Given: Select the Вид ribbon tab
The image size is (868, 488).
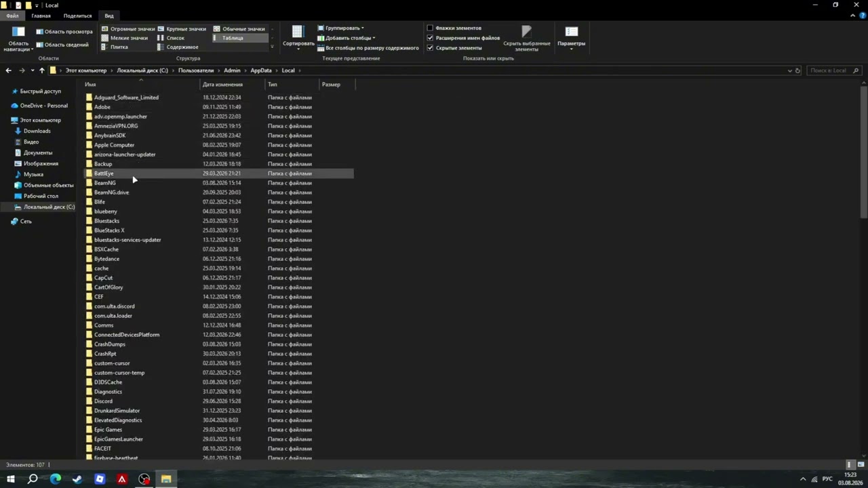Looking at the screenshot, I should (109, 16).
